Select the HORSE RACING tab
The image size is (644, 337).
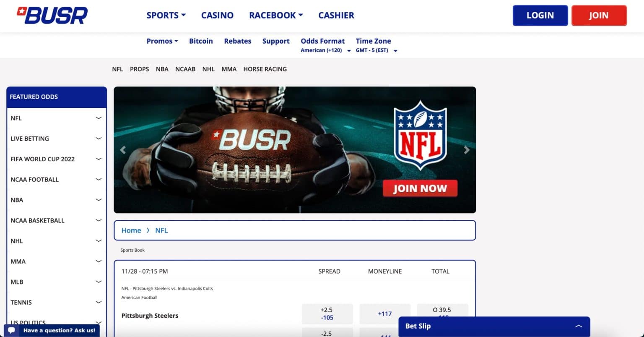point(265,69)
